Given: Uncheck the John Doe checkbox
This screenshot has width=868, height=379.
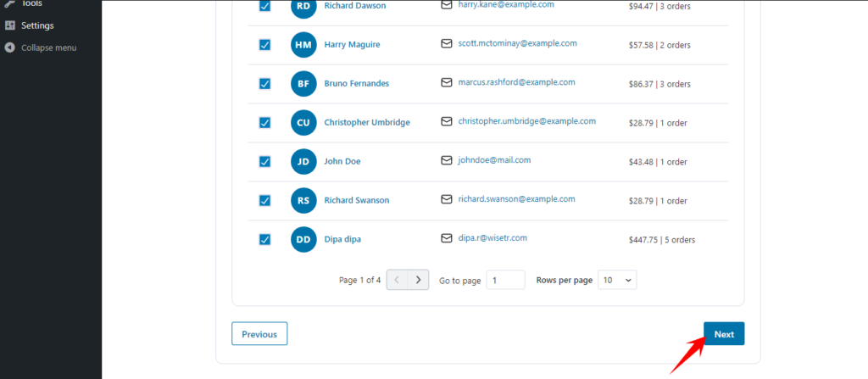Looking at the screenshot, I should point(264,162).
